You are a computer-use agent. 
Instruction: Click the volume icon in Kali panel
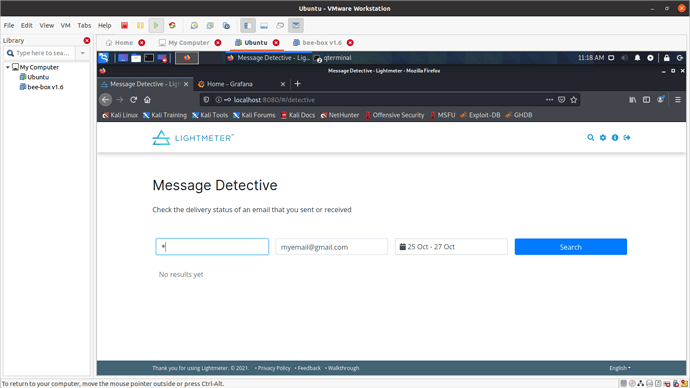624,58
